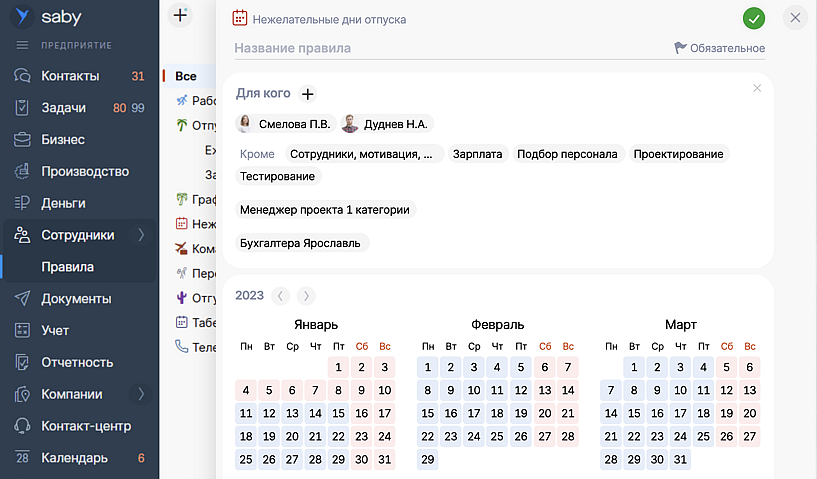Select the Все filter tab
Screen dimensions: 817x479
coord(186,76)
